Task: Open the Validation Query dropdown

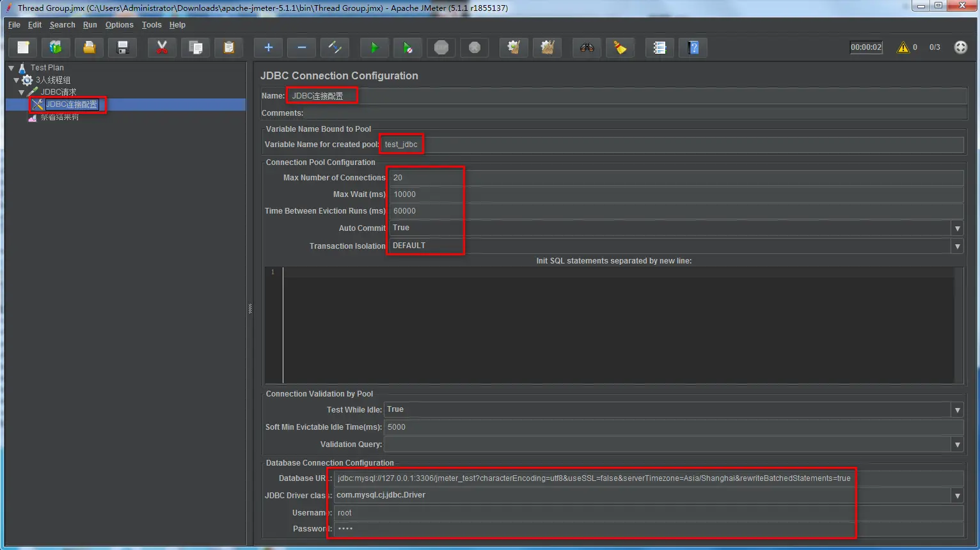Action: (x=957, y=444)
